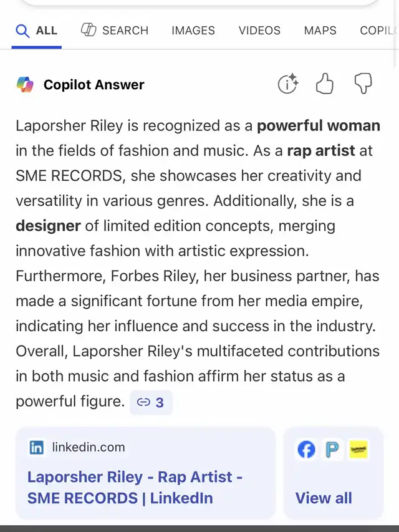
Task: Click the Facebook source icon
Action: coord(306,450)
